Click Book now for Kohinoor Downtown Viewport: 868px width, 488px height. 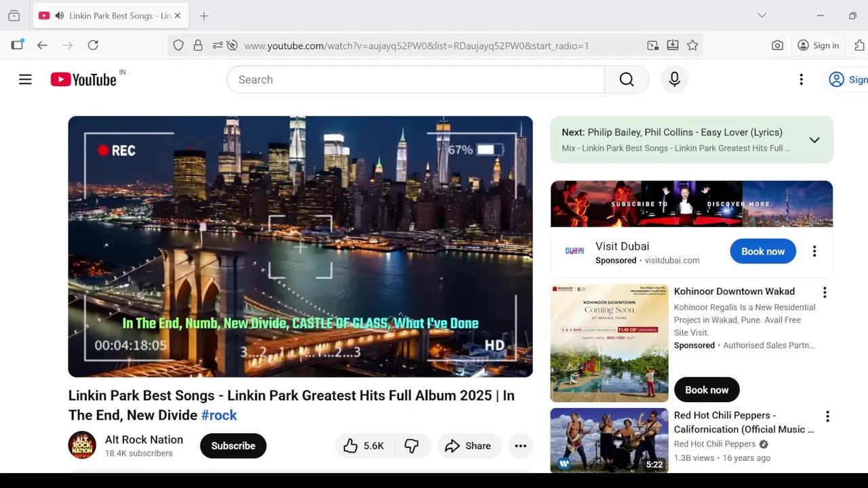pos(707,390)
